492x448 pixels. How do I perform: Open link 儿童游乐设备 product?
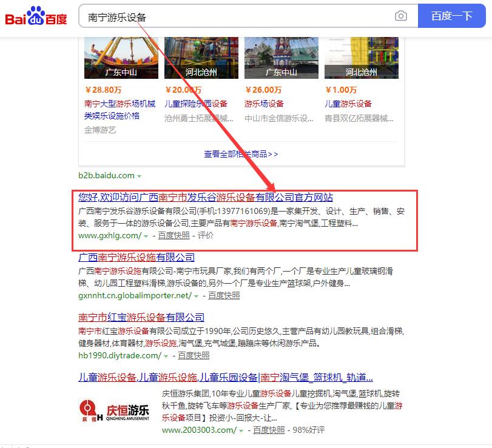pos(348,104)
